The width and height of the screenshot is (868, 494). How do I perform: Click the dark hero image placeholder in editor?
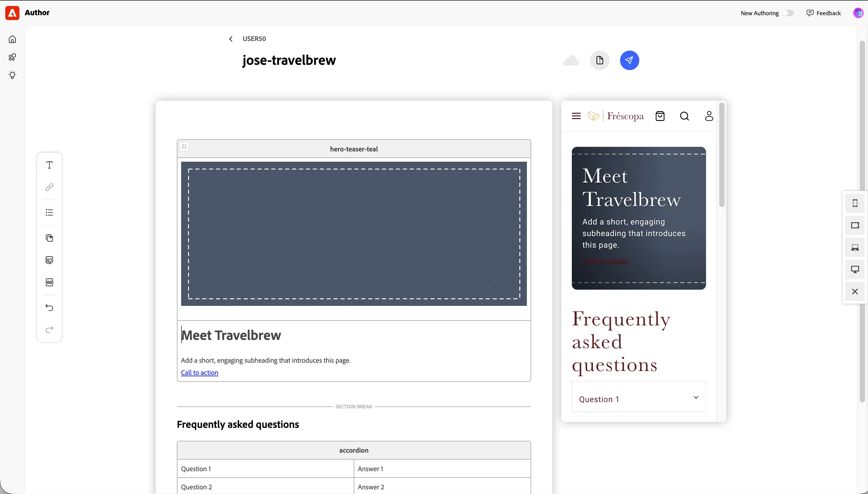[354, 234]
